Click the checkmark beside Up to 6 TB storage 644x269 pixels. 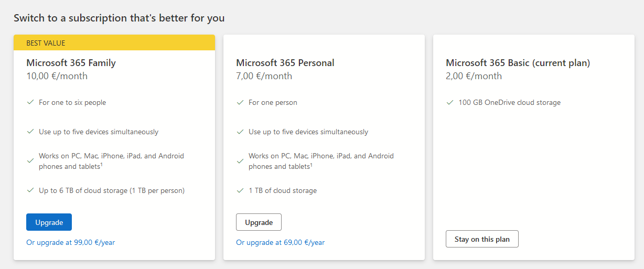pyautogui.click(x=30, y=190)
